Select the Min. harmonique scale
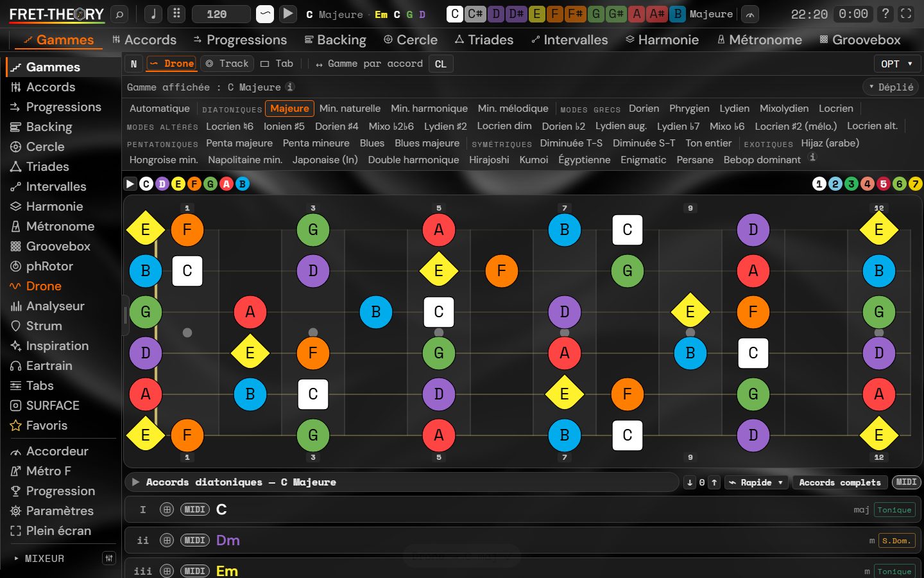 pos(429,109)
